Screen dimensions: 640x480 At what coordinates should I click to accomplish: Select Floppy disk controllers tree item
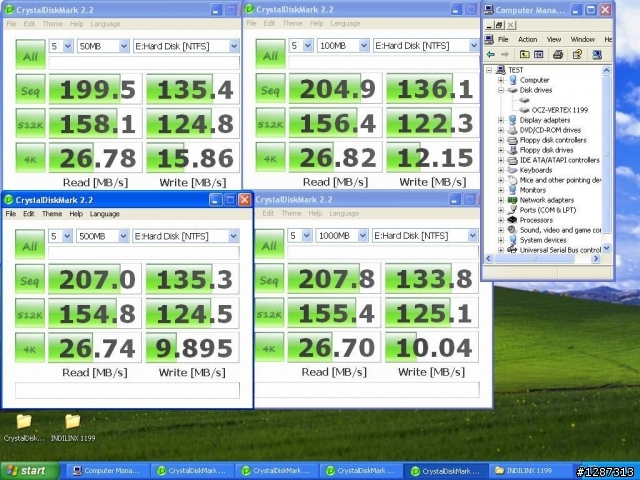tap(553, 140)
